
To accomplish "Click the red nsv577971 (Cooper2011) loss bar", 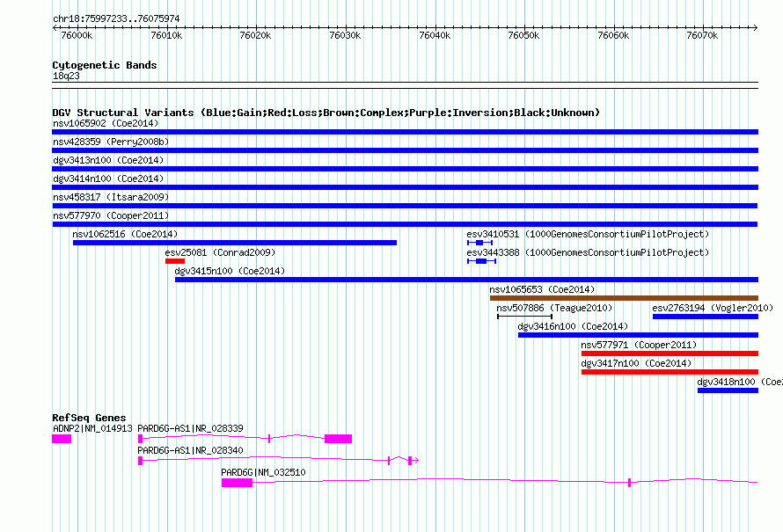I will pyautogui.click(x=670, y=353).
